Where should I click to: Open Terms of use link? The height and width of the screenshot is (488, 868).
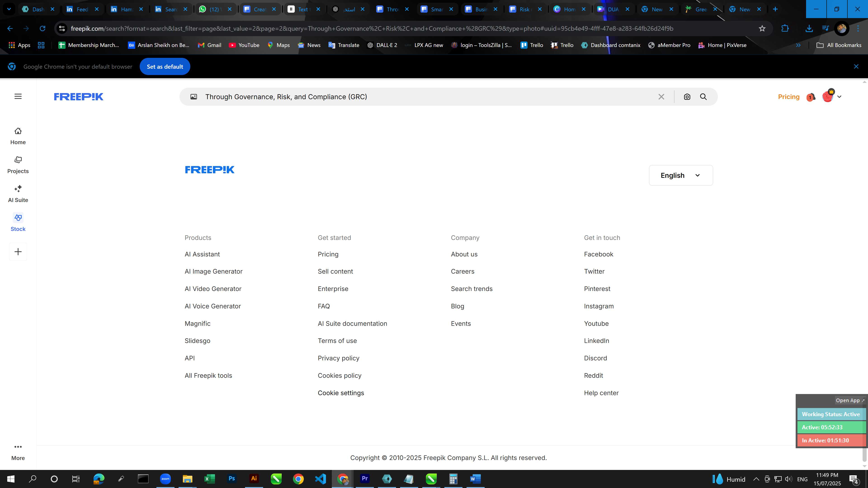(x=337, y=341)
